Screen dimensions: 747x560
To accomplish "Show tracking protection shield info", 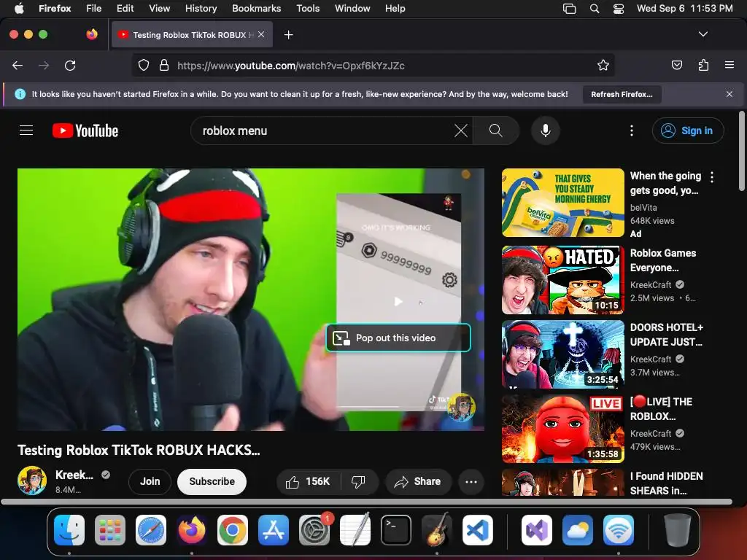I will (x=144, y=65).
